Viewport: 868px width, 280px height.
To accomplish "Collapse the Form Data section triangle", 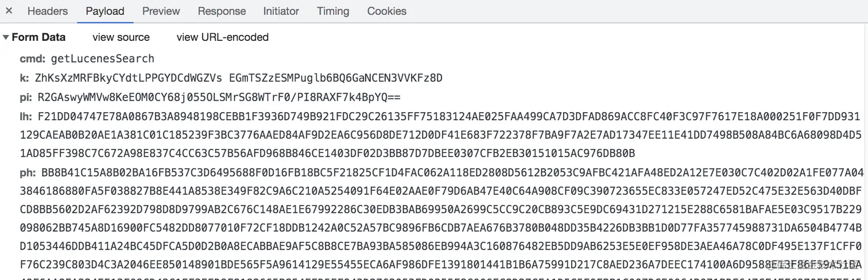I will click(x=6, y=37).
